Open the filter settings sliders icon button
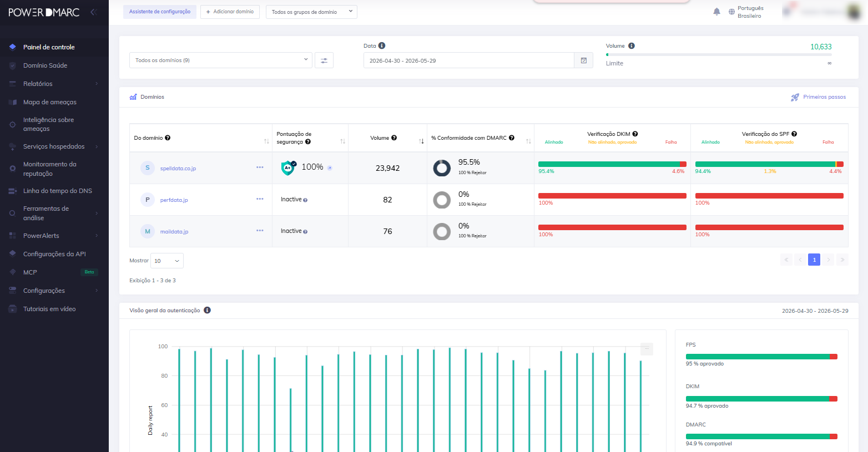 324,60
